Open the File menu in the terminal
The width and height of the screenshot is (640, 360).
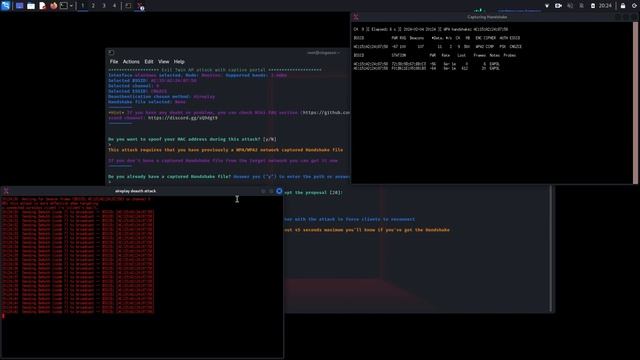(114, 62)
